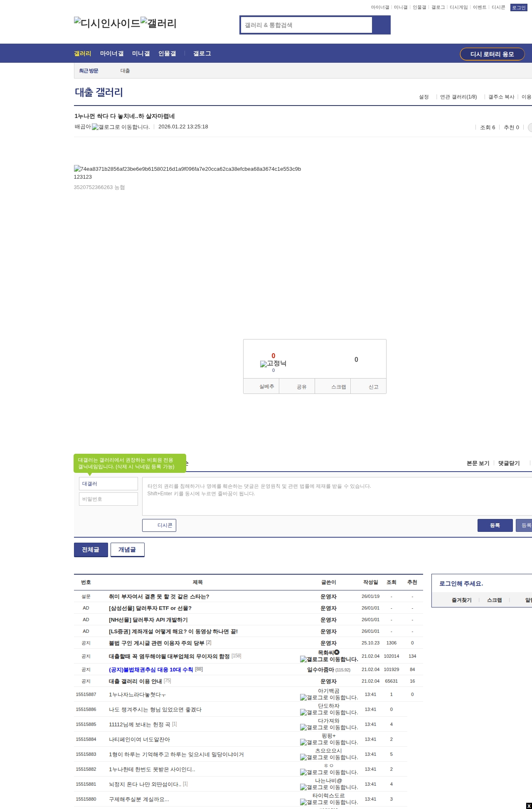The width and height of the screenshot is (532, 809).
Task: Open 설정 in the gallery header
Action: [x=424, y=97]
